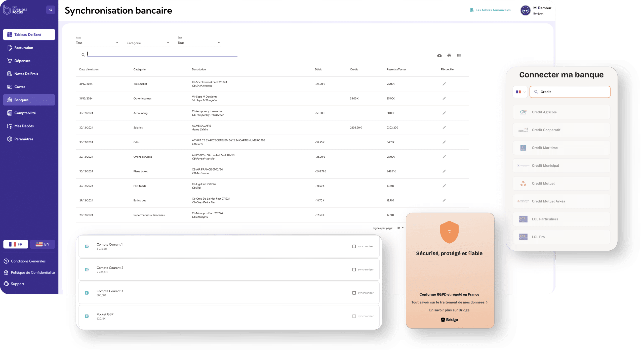This screenshot has width=644, height=356.
Task: Switch language with EN button
Action: pos(43,244)
